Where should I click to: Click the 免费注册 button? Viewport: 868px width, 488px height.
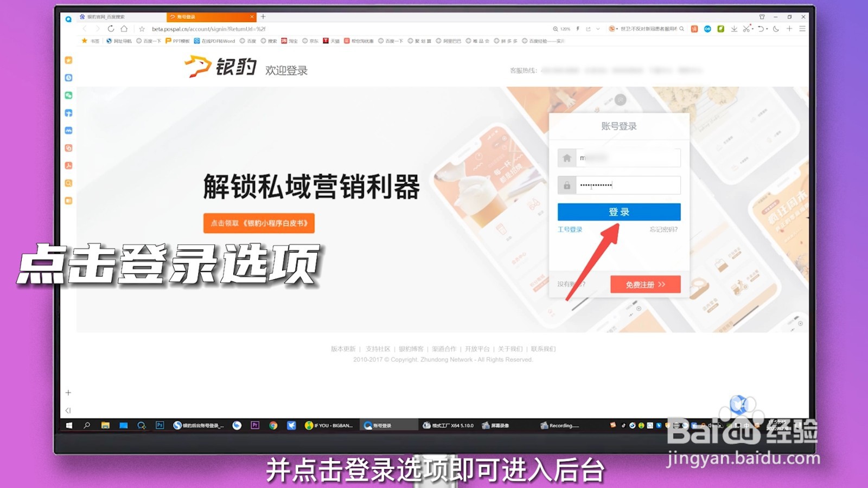coord(646,284)
